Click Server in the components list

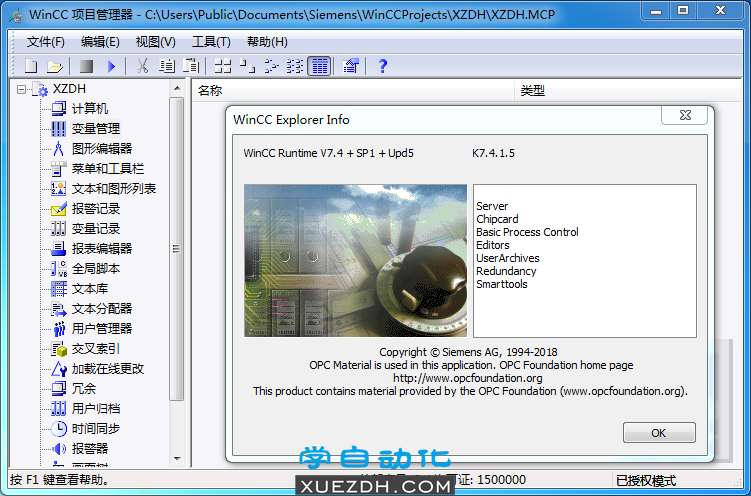click(x=492, y=206)
